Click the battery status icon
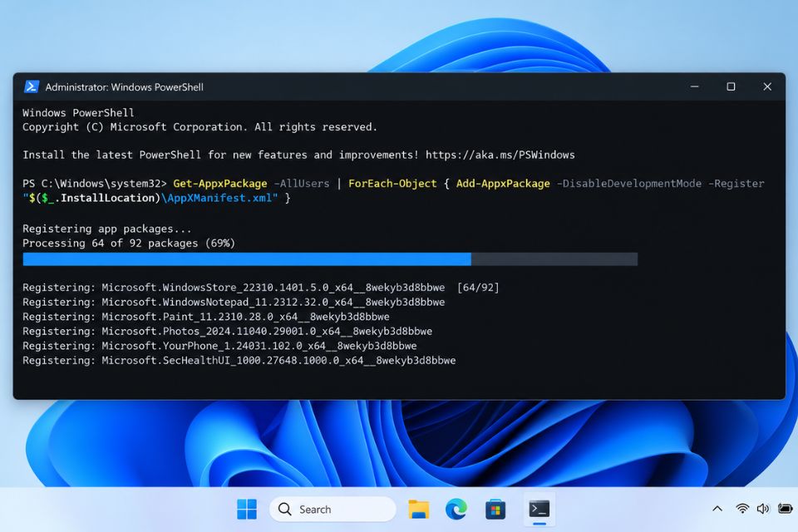The image size is (798, 532). tap(786, 509)
